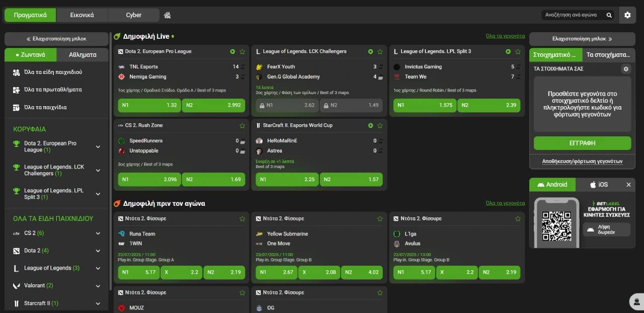Image resolution: width=644 pixels, height=313 pixels.
Task: Close the mobile app promo panel
Action: (628, 185)
